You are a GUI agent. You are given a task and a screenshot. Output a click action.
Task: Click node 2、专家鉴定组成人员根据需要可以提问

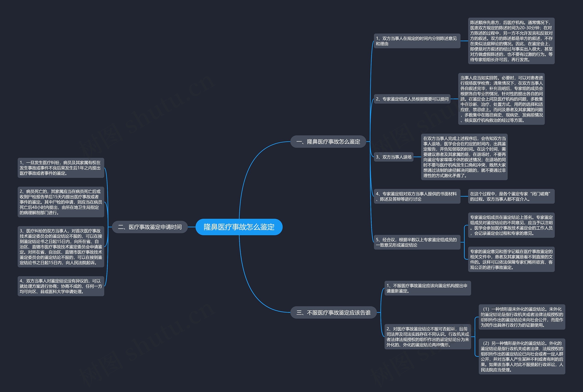pos(412,99)
